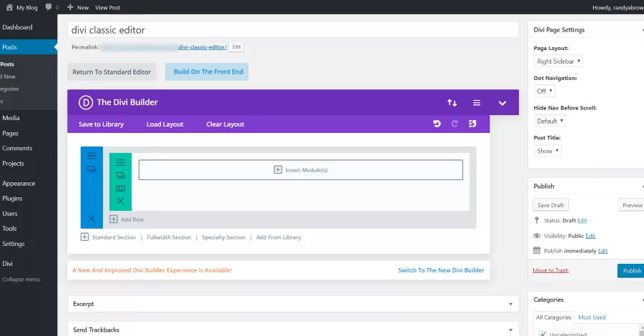The height and width of the screenshot is (336, 644).
Task: Switch to All Categories tab
Action: click(553, 317)
